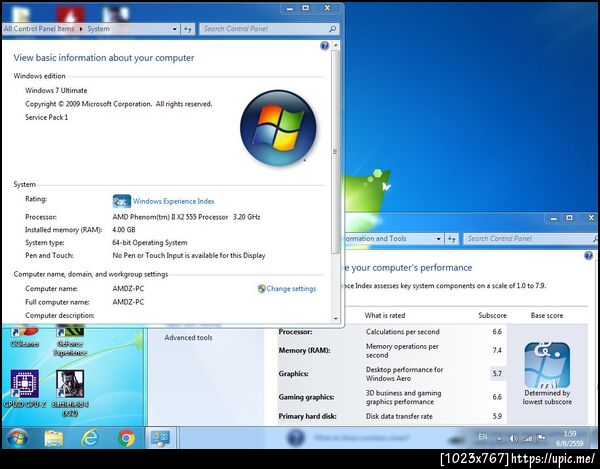600x469 pixels.
Task: Minimize the System window
Action: (290, 8)
